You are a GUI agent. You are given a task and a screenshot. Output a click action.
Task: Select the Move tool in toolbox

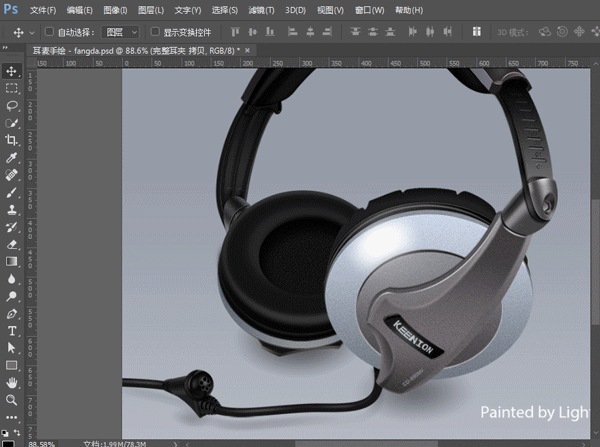[x=11, y=71]
